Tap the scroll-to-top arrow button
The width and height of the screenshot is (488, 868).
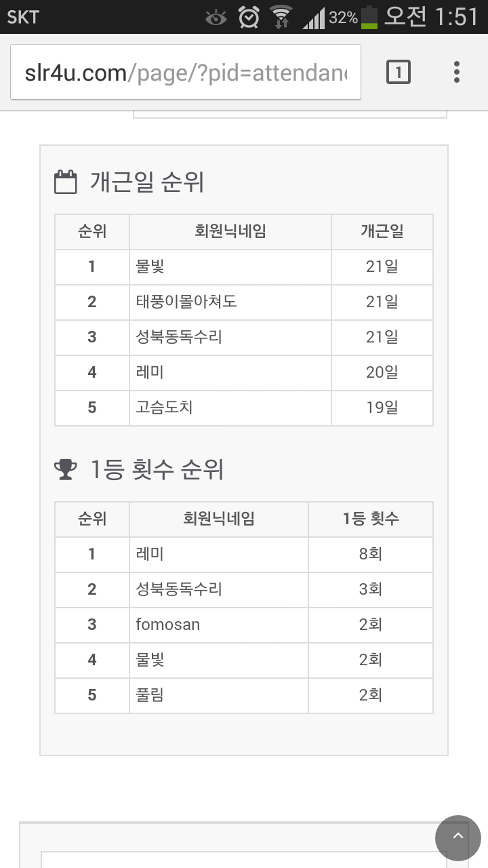458,838
